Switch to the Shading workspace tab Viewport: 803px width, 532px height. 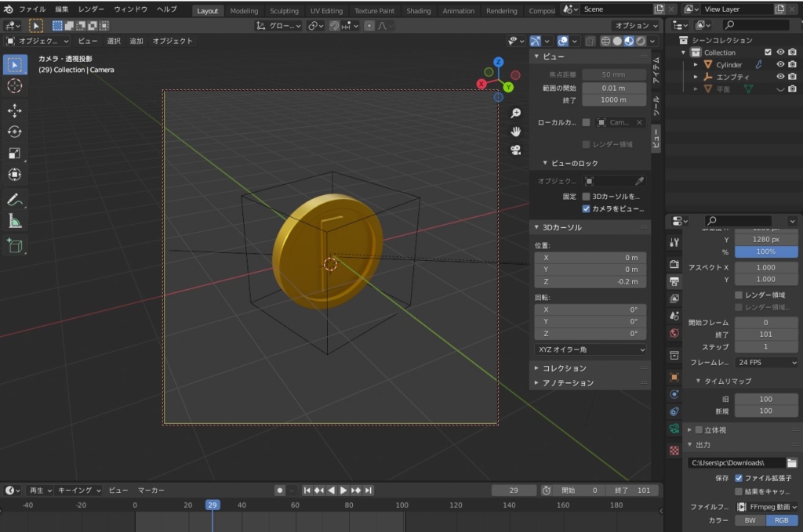tap(418, 11)
